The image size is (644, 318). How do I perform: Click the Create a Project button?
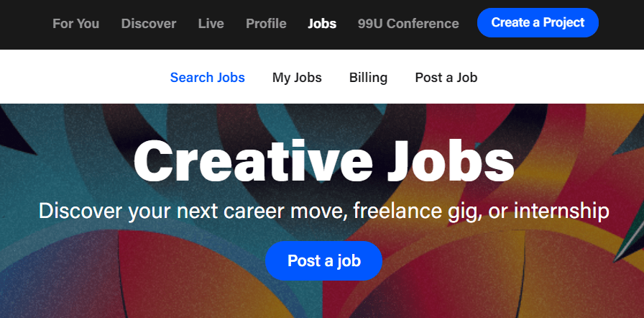538,23
